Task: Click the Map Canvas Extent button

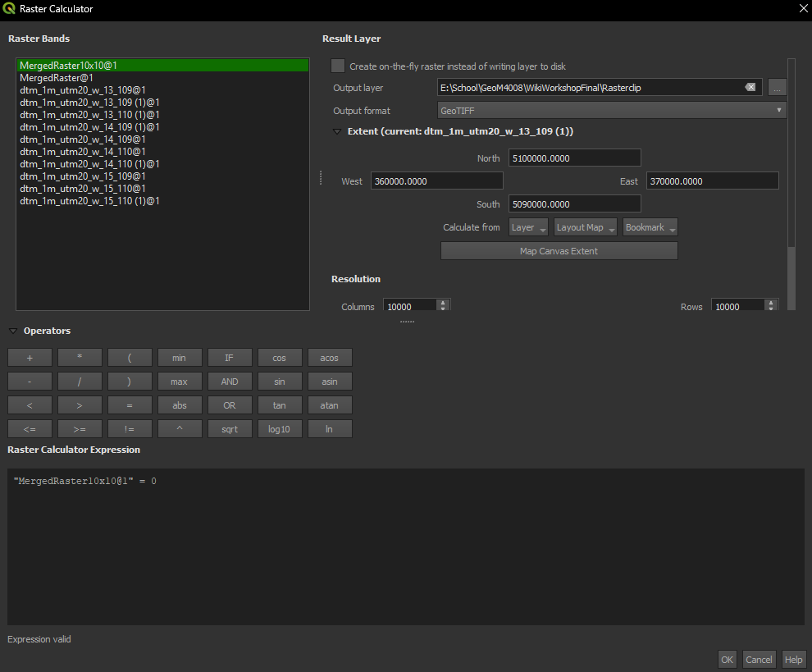Action: click(559, 251)
